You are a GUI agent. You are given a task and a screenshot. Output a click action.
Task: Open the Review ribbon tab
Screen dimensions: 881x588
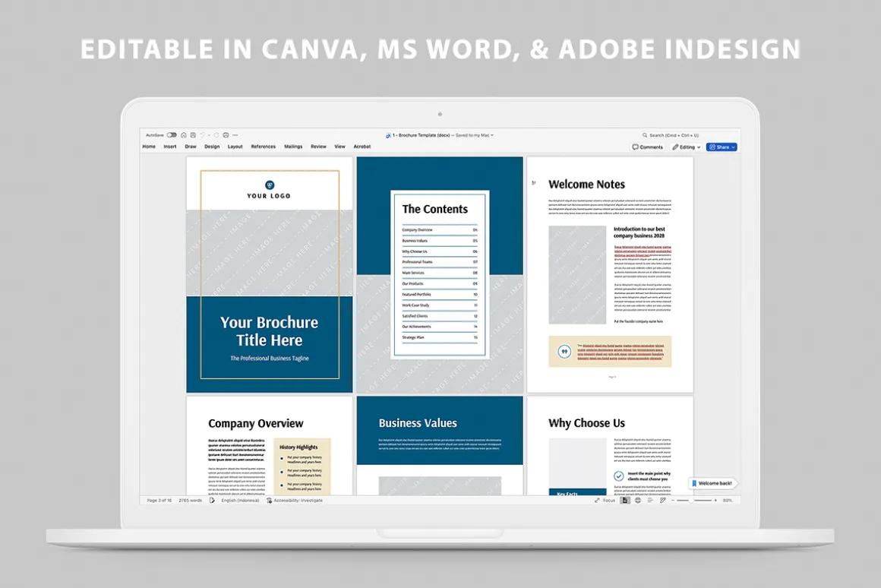click(x=318, y=147)
